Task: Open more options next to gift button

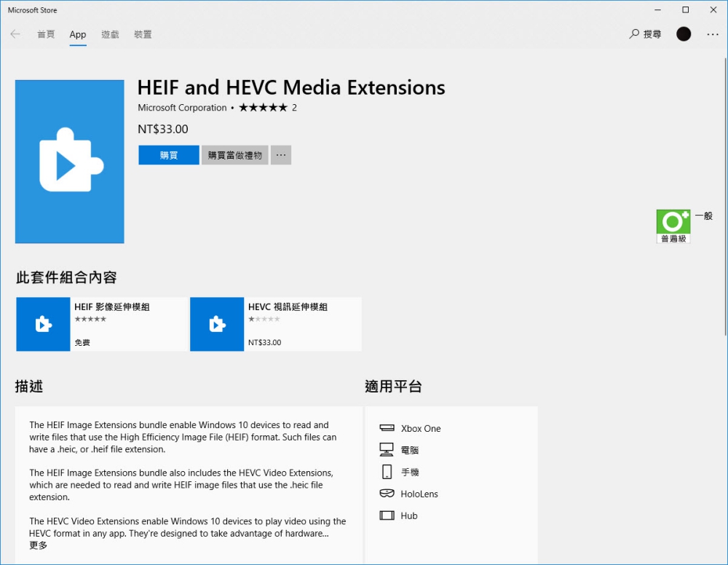Action: [281, 155]
